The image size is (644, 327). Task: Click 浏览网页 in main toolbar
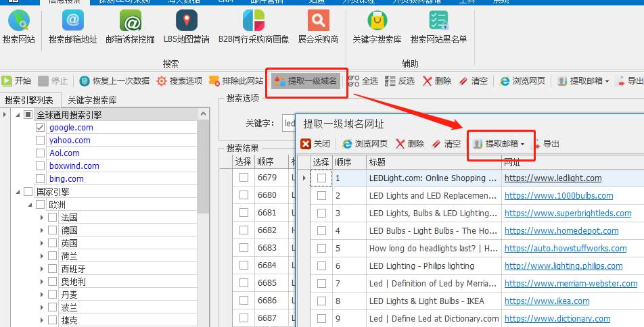(522, 81)
